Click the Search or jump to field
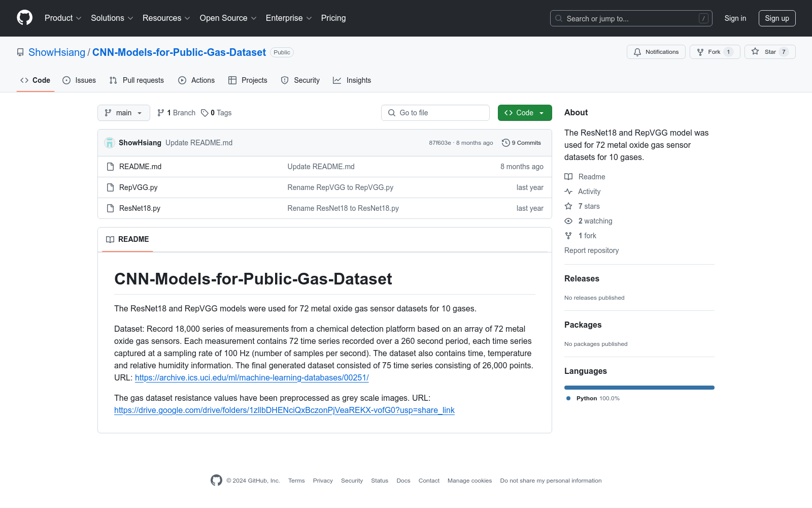 click(x=631, y=18)
